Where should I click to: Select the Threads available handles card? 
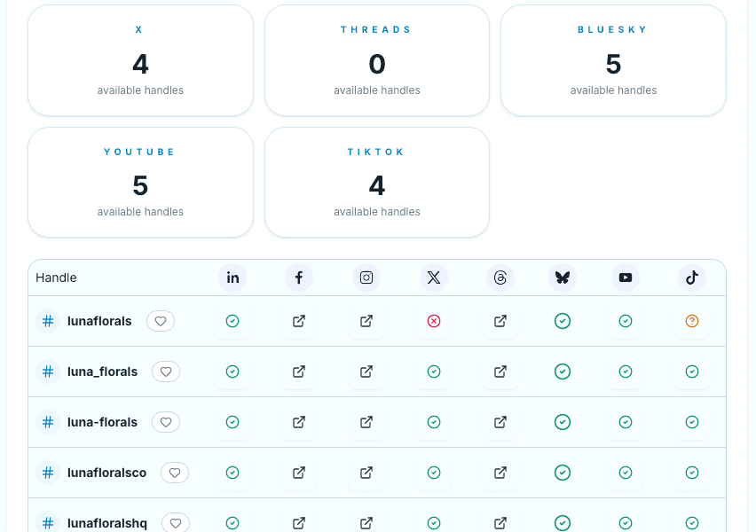coord(377,60)
